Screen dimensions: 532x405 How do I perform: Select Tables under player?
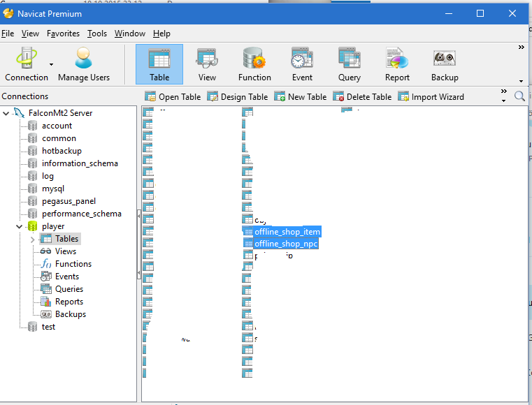pyautogui.click(x=67, y=239)
